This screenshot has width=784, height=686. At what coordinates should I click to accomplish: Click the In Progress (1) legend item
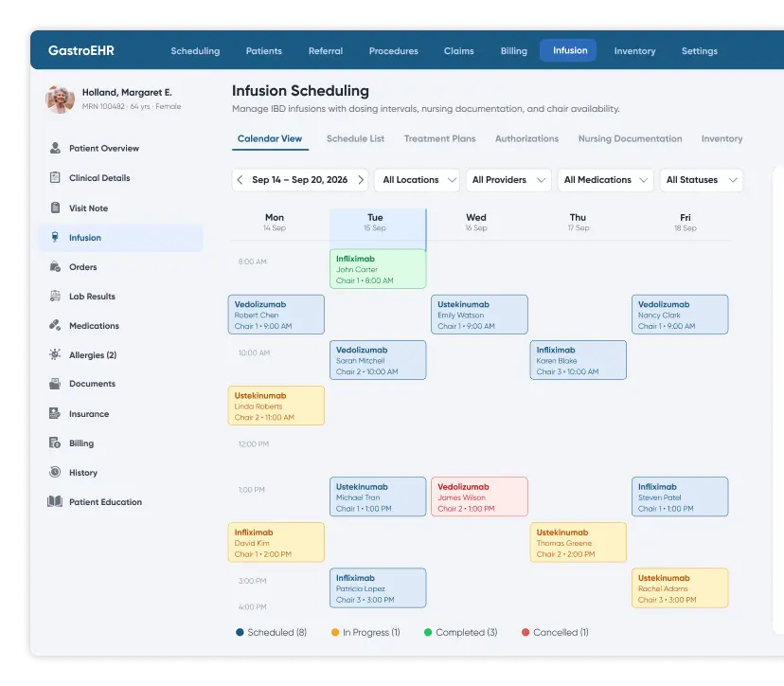(x=365, y=632)
